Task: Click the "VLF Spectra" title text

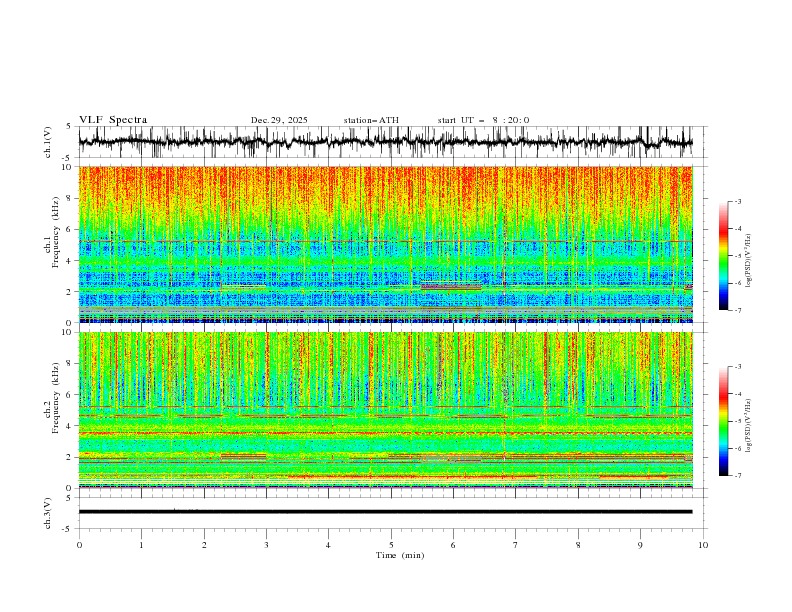Action: pyautogui.click(x=113, y=120)
